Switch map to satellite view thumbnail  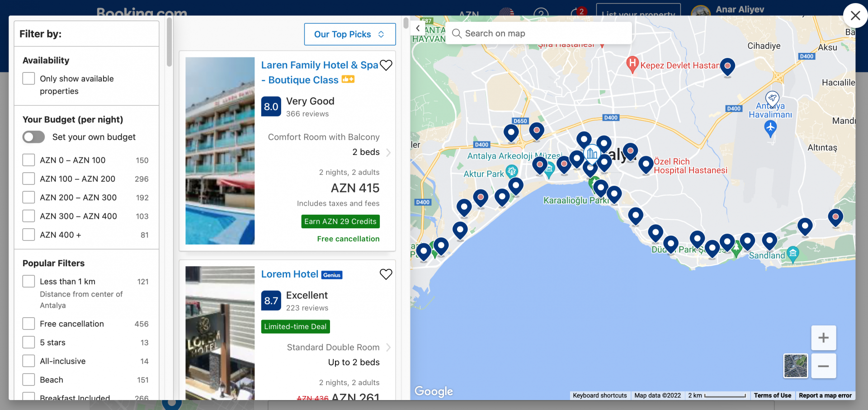[795, 366]
